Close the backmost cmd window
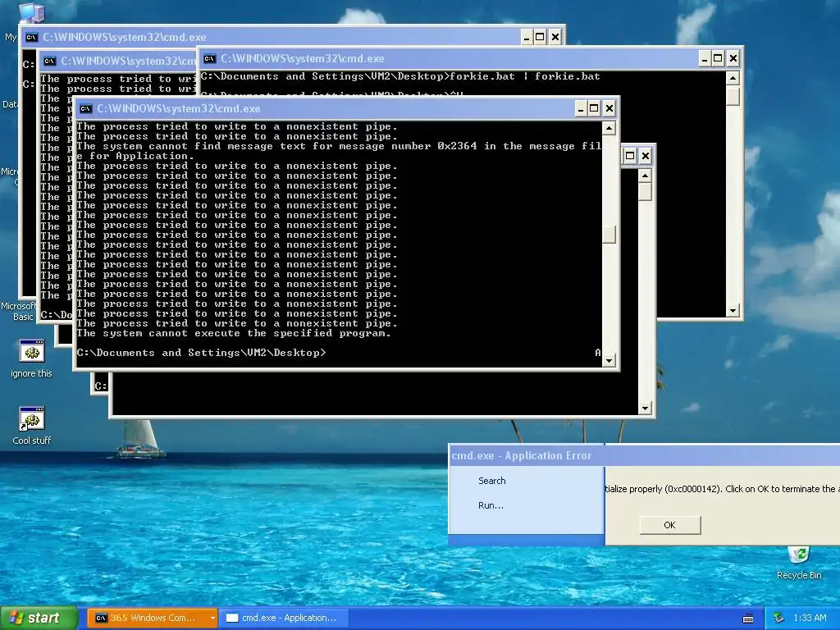The image size is (840, 630). pos(555,37)
